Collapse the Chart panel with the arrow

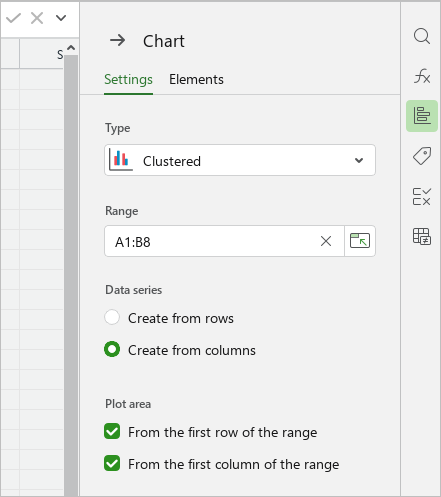click(x=118, y=41)
